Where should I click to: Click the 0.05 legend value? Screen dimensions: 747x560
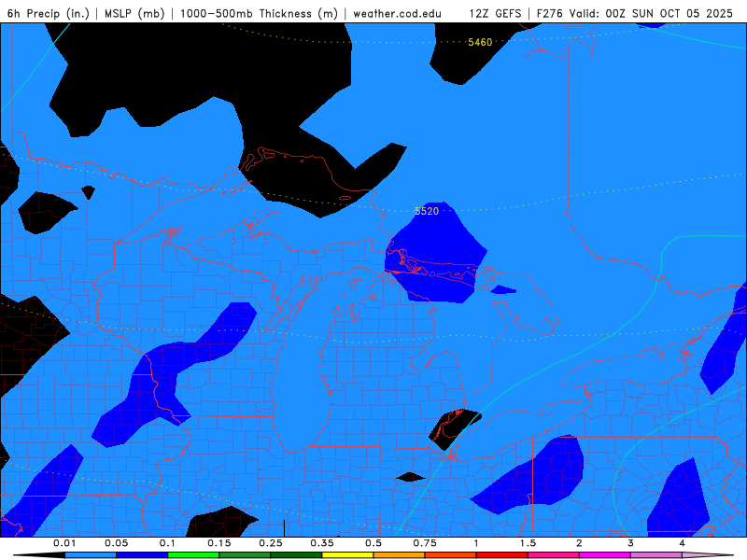point(116,543)
